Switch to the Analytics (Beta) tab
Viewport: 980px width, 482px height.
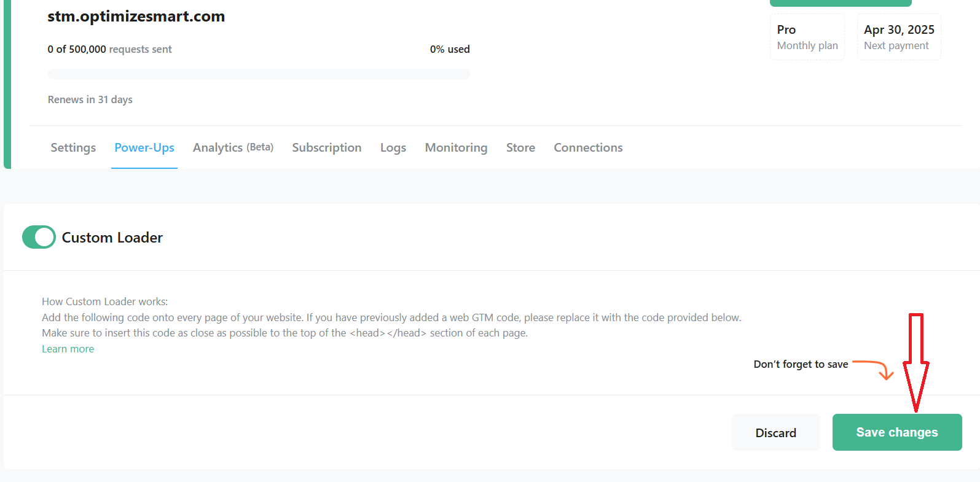(233, 147)
